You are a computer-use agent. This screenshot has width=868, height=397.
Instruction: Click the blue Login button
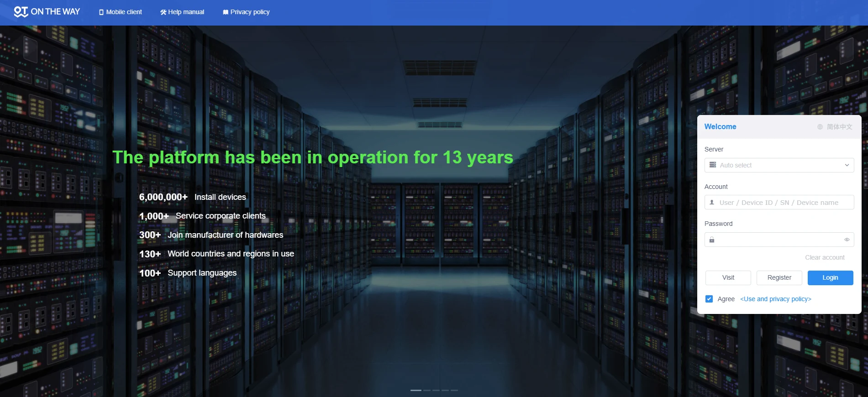coord(830,277)
